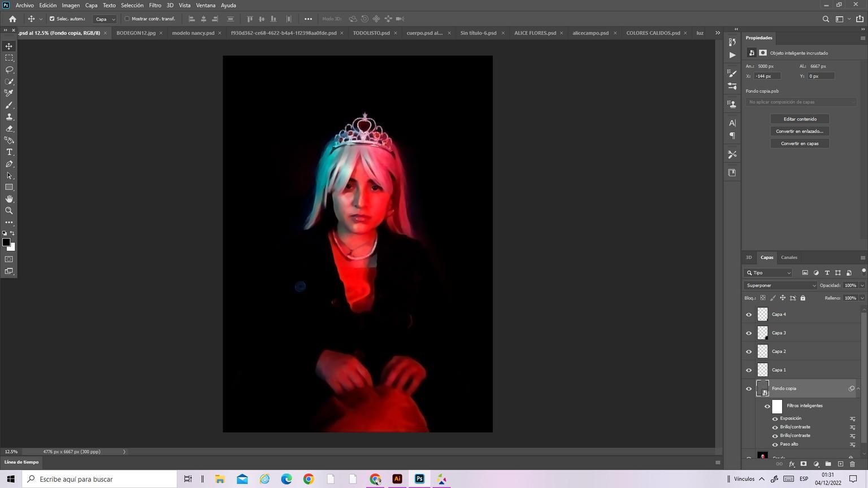Select the Brush tool

(9, 105)
